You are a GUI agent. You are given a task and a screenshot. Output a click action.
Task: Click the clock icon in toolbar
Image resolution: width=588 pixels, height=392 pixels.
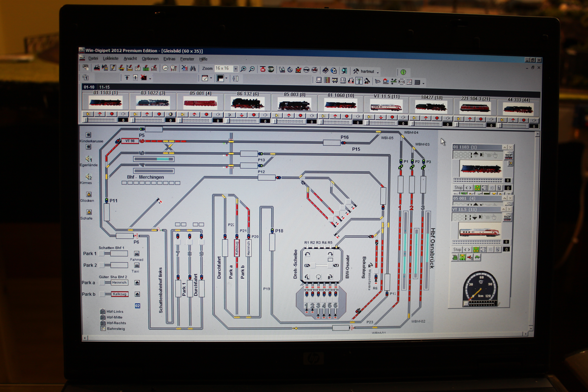pyautogui.click(x=165, y=68)
